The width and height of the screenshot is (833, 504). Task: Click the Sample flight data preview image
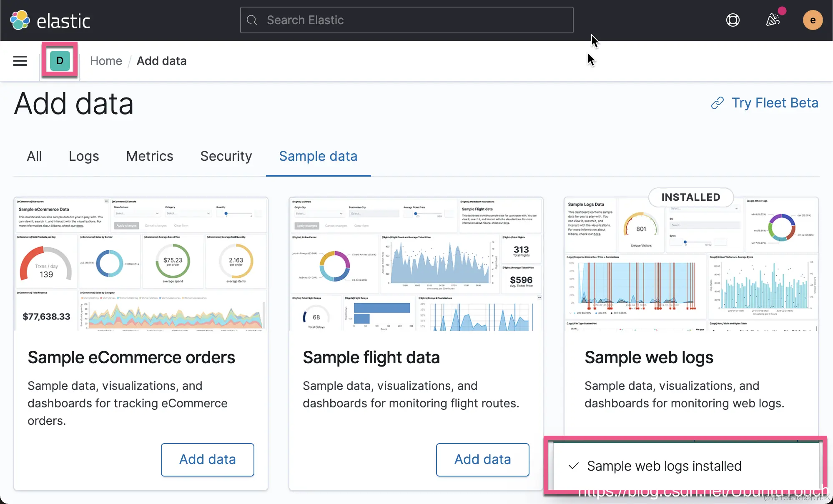point(416,264)
